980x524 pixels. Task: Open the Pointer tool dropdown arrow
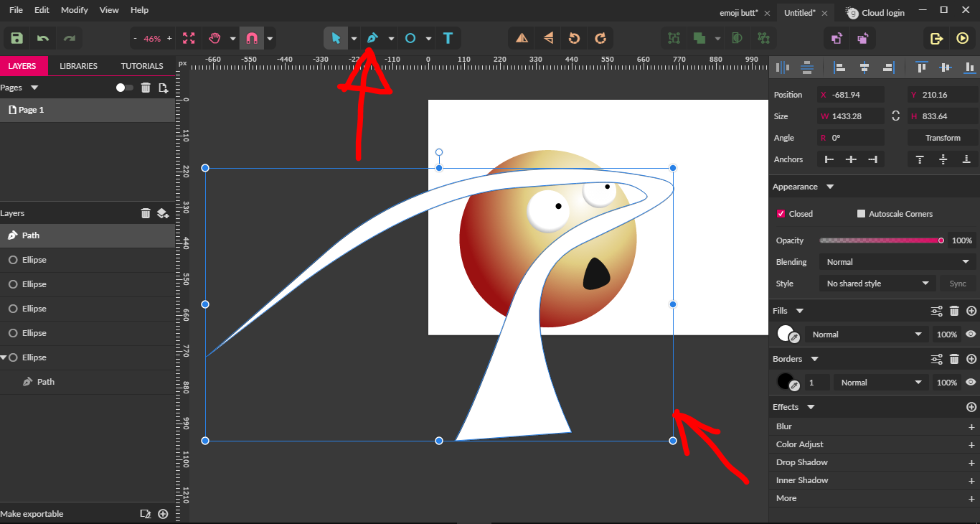354,39
